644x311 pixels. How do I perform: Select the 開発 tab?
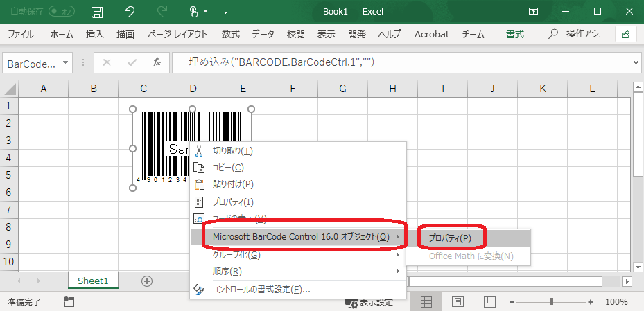pyautogui.click(x=356, y=35)
